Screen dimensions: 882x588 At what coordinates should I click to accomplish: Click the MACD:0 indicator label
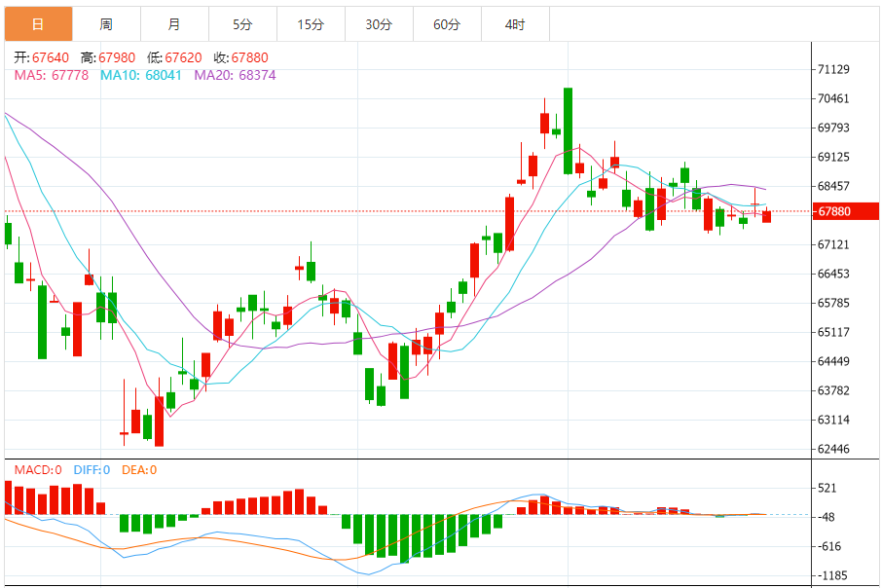pyautogui.click(x=38, y=470)
